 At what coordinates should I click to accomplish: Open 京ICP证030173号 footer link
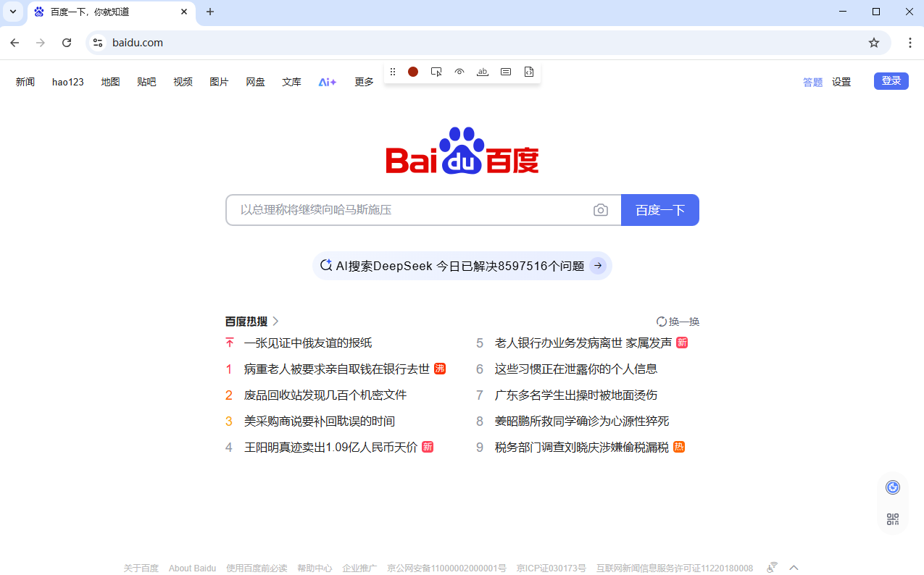552,568
